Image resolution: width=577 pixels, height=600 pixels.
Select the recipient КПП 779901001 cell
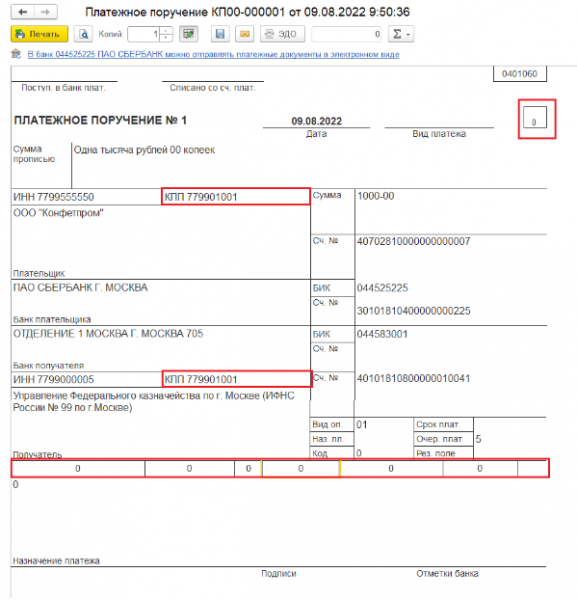pos(237,379)
